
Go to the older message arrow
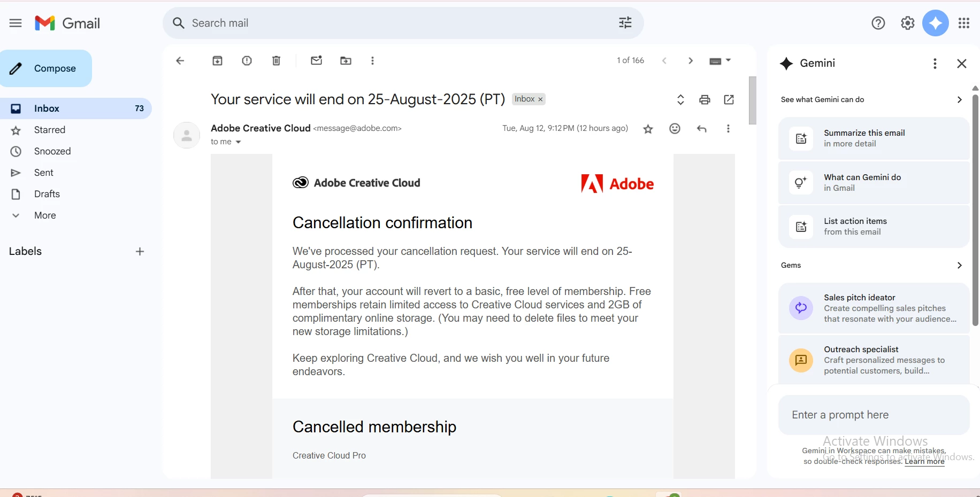pyautogui.click(x=690, y=60)
